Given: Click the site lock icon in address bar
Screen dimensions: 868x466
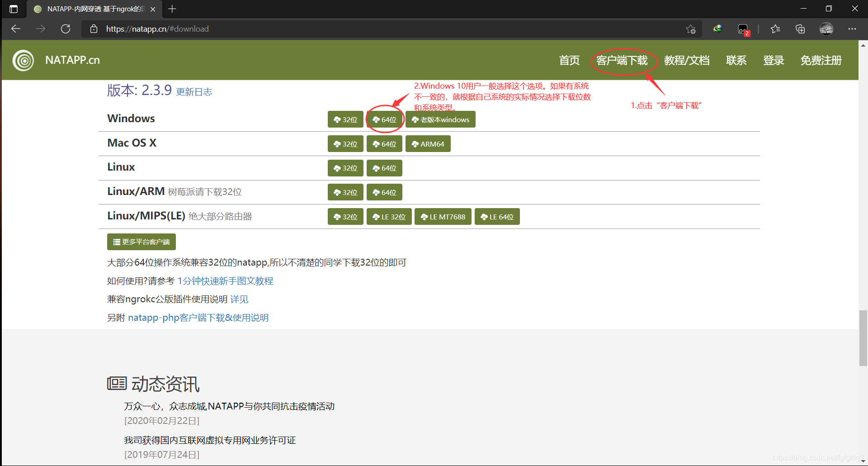Looking at the screenshot, I should pyautogui.click(x=94, y=29).
